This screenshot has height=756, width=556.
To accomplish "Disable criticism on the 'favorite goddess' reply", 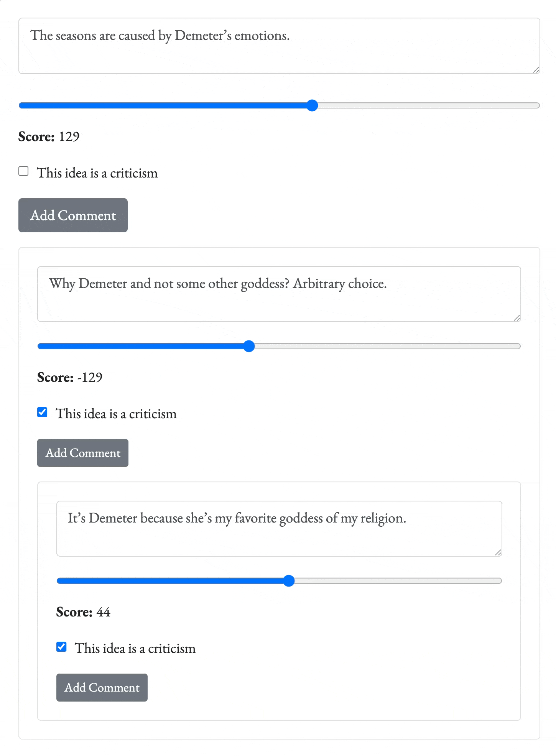I will 61,647.
